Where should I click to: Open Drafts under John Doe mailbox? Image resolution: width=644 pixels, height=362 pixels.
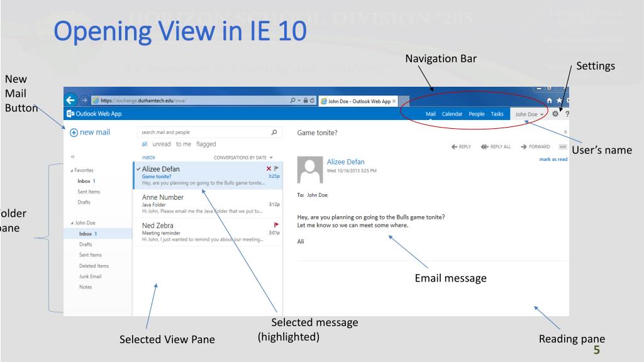pos(86,244)
